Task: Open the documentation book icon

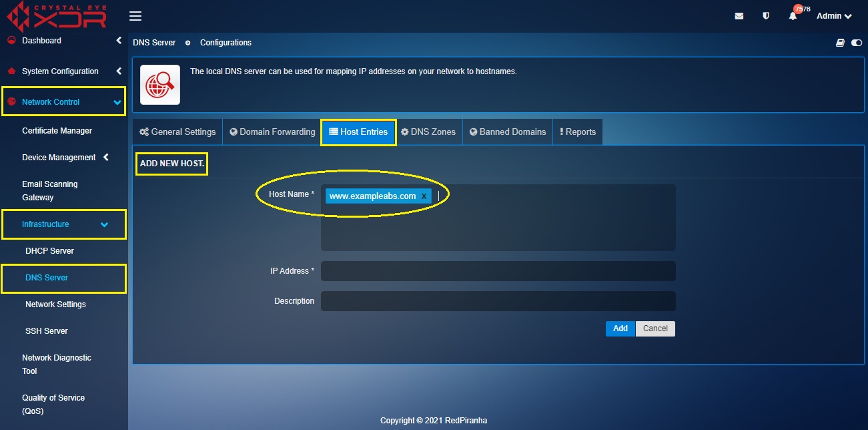Action: point(841,43)
